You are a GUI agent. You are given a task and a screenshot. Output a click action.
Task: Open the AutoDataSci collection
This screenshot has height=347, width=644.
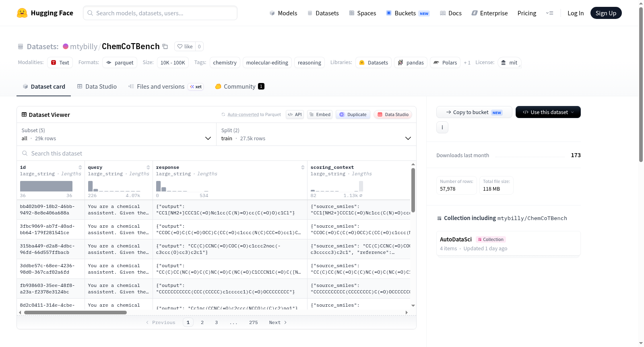(x=508, y=243)
